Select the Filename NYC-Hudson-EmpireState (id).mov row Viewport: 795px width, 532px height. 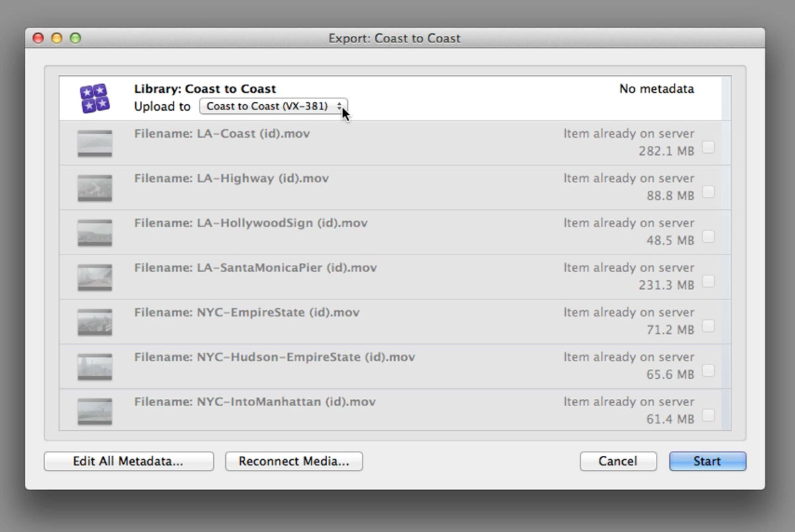[x=390, y=366]
